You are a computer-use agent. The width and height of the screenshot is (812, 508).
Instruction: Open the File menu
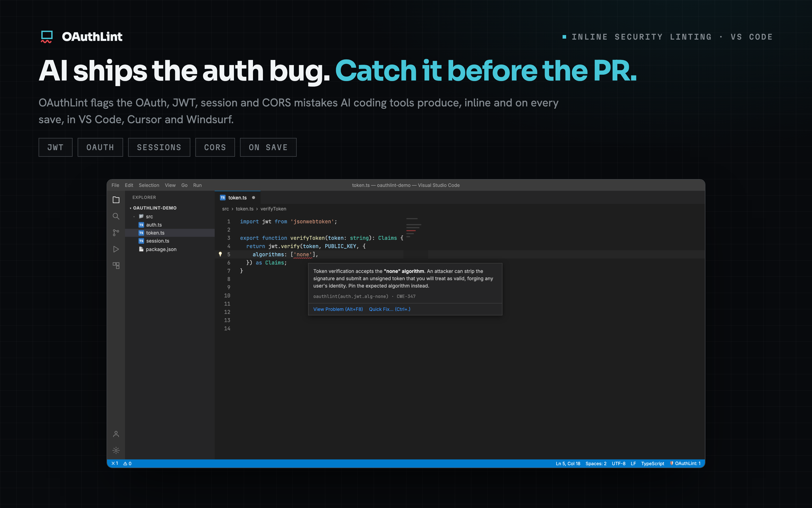pyautogui.click(x=115, y=185)
